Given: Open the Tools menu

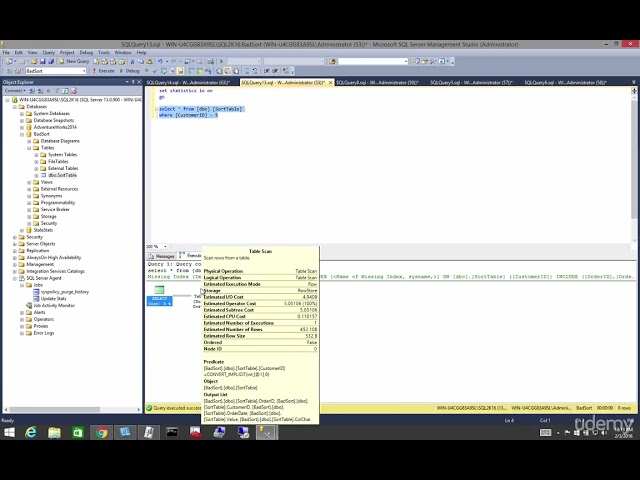Looking at the screenshot, I should [104, 53].
